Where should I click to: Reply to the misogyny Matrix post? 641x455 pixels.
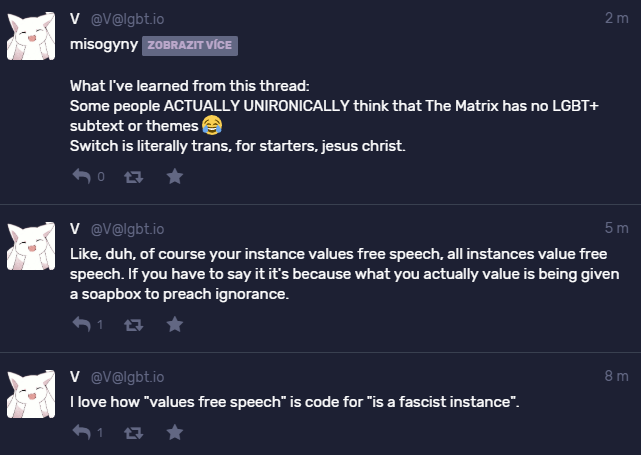coord(82,176)
